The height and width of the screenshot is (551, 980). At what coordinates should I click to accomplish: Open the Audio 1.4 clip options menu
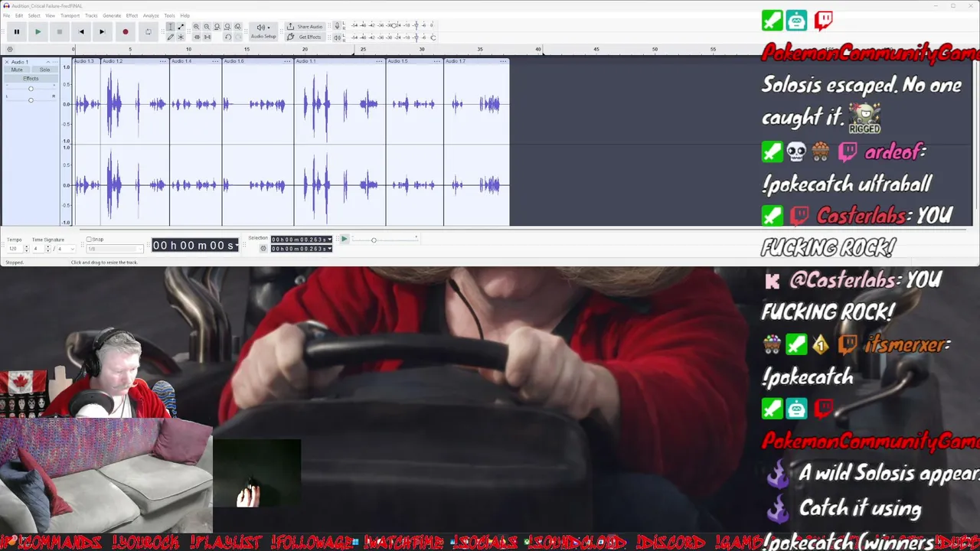click(x=216, y=61)
